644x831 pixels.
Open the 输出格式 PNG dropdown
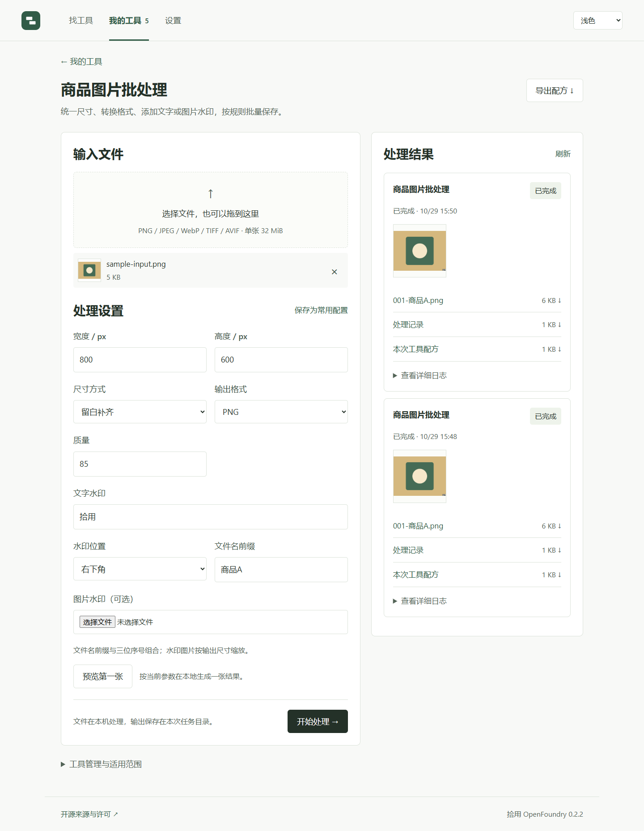click(x=281, y=412)
